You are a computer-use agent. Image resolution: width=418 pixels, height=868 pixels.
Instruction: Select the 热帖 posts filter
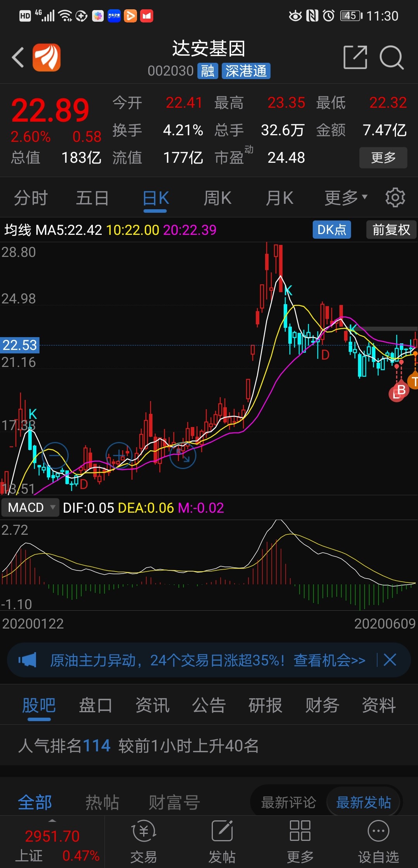pos(102,802)
